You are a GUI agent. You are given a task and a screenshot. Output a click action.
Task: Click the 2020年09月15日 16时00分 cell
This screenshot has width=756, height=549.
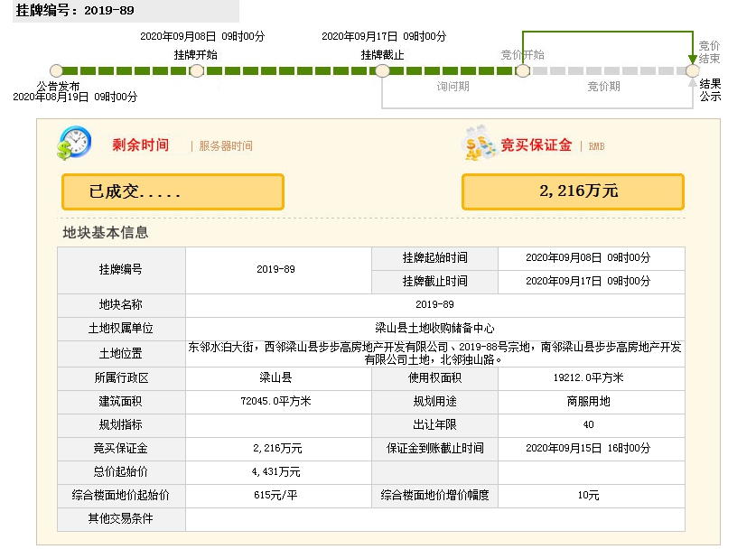coord(591,449)
